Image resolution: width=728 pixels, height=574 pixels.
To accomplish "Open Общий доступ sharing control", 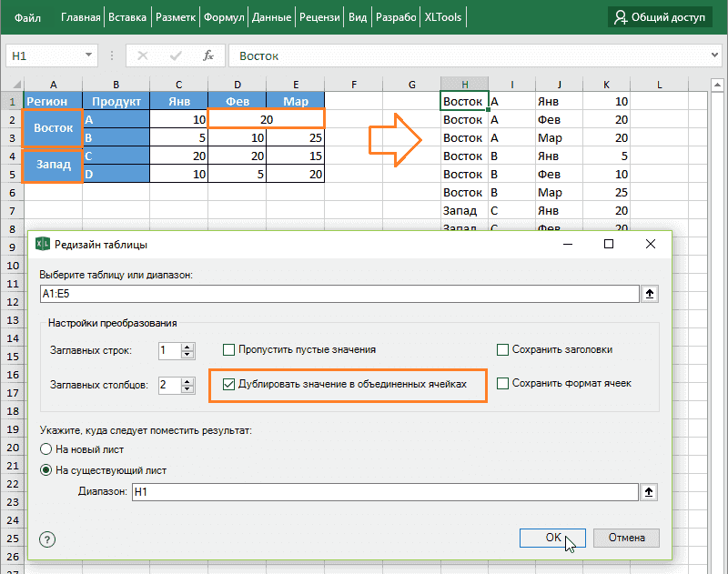I will [662, 16].
